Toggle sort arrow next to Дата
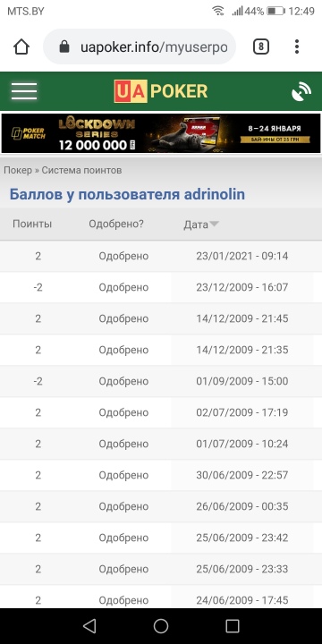The height and width of the screenshot is (644, 322). (214, 224)
